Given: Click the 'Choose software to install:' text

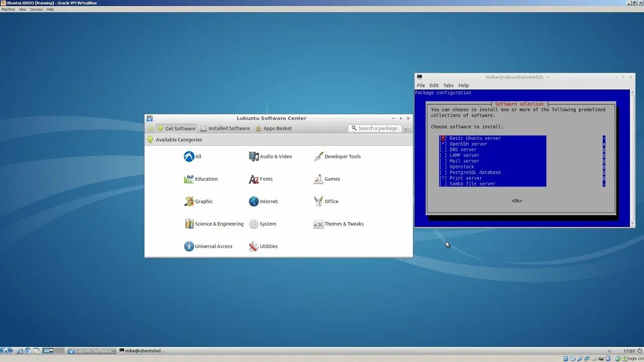Looking at the screenshot, I should tap(467, 127).
